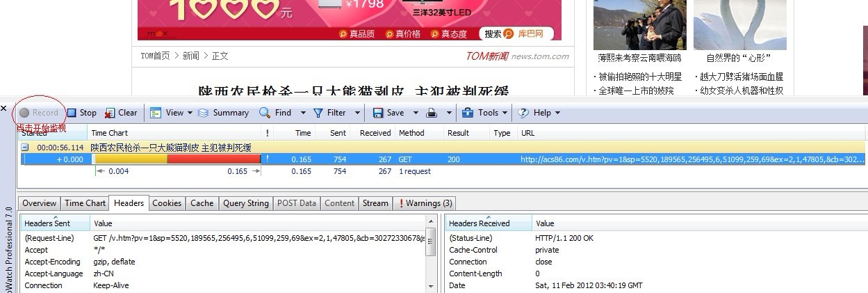Sort by the URL column header
This screenshot has height=293, width=868.
[691, 133]
